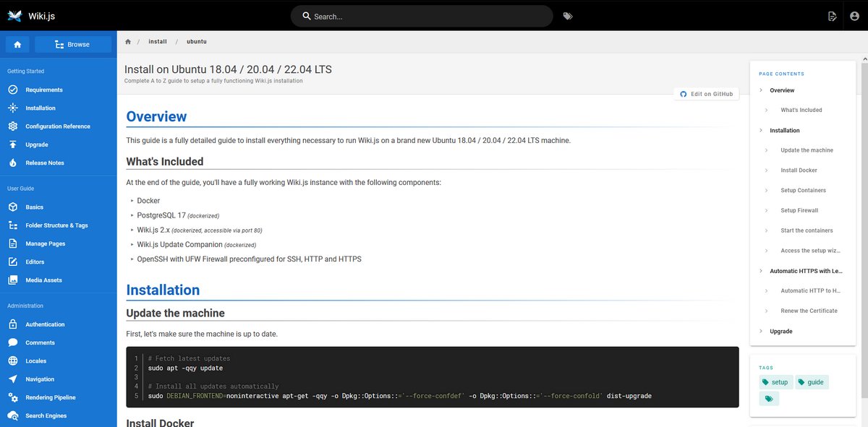868x427 pixels.
Task: Expand the Overview contents chevron
Action: click(761, 90)
